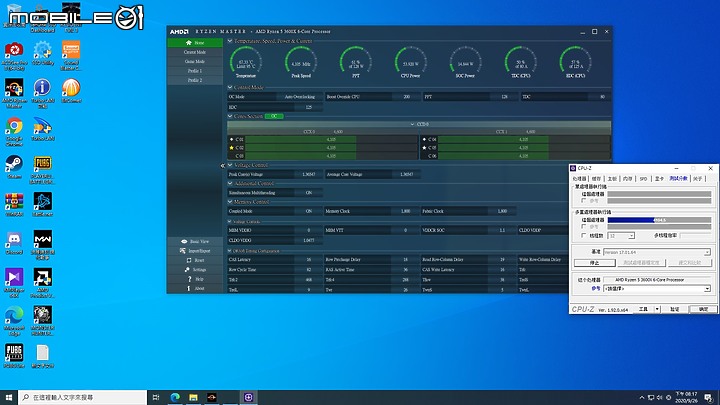Click the Boost Override CPU value field

pos(406,96)
